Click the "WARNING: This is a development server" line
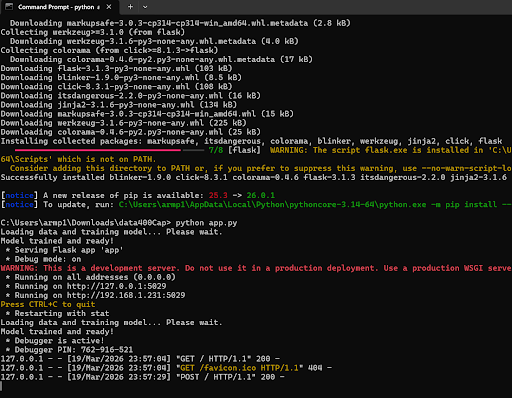 pos(256,268)
